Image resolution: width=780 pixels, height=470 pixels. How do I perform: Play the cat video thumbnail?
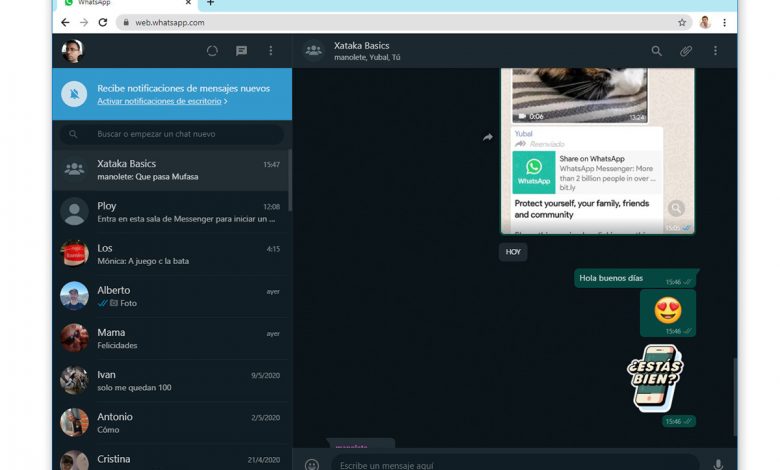pos(580,95)
